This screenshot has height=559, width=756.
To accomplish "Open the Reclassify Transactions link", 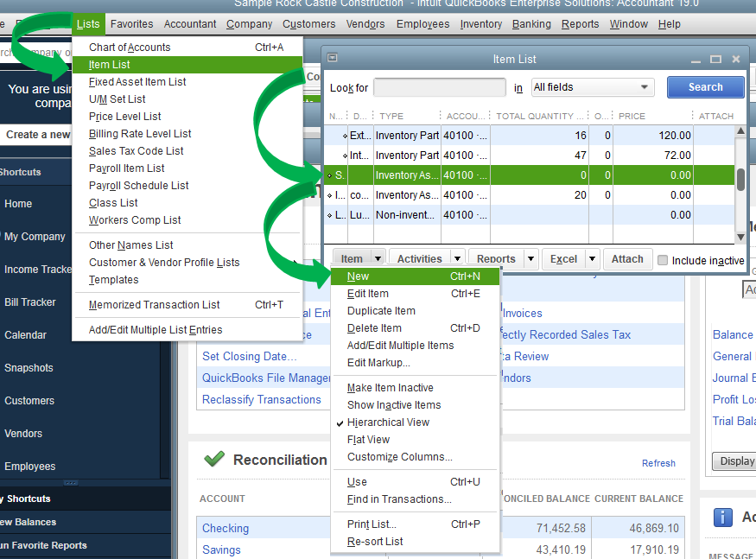I will [x=261, y=400].
